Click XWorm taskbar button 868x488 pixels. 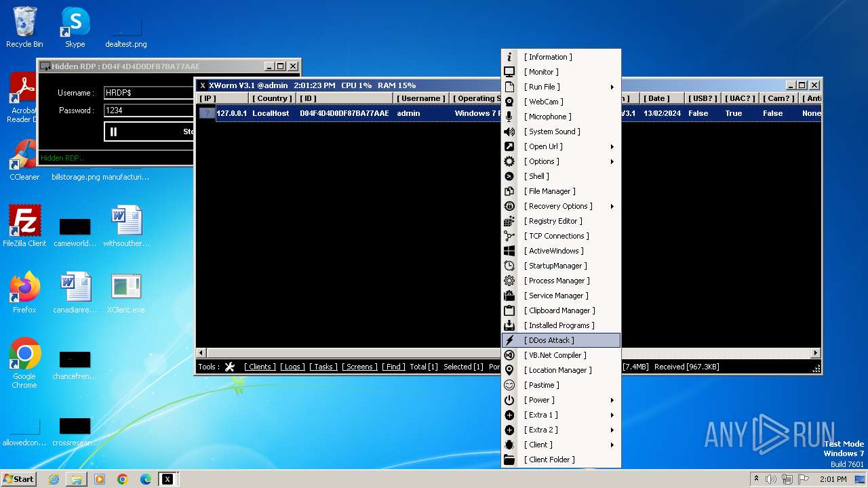click(167, 479)
